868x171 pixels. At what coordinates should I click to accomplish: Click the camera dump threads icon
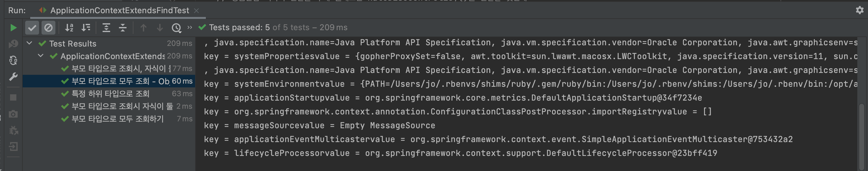[x=13, y=114]
